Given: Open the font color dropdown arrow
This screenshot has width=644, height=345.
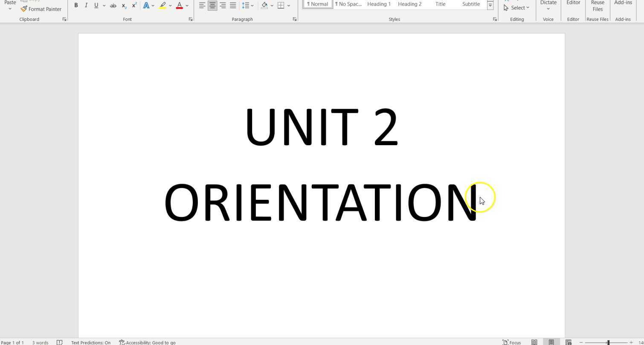Looking at the screenshot, I should coord(187,6).
